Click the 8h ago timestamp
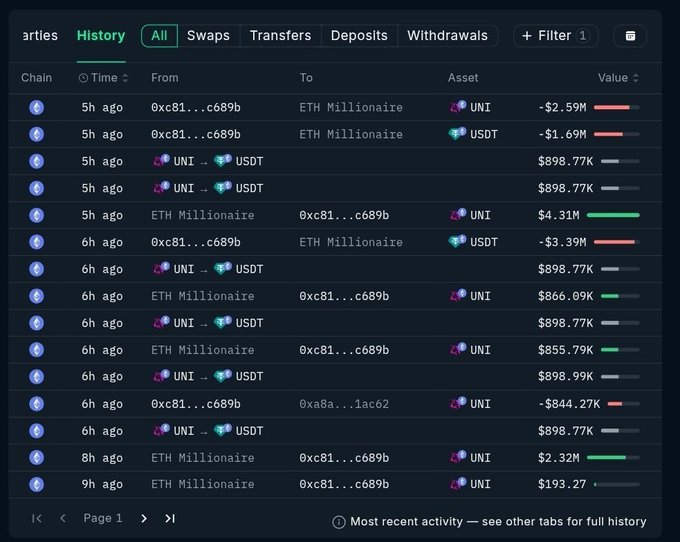The height and width of the screenshot is (542, 680). point(102,458)
